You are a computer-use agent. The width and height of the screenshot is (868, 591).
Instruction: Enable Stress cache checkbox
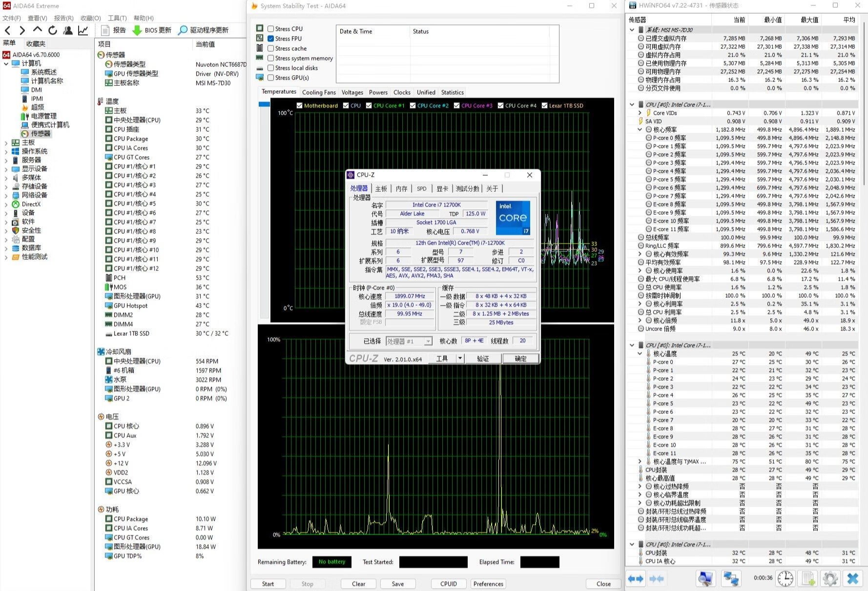pyautogui.click(x=271, y=48)
